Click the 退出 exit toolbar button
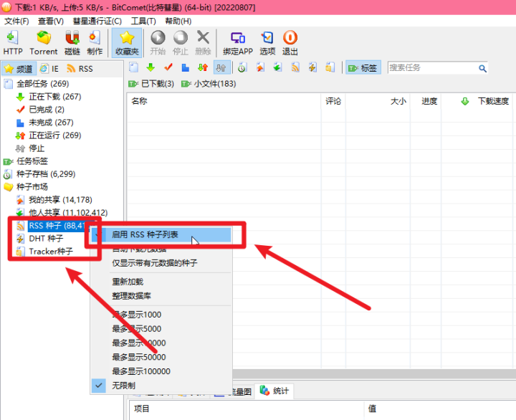 tap(290, 43)
